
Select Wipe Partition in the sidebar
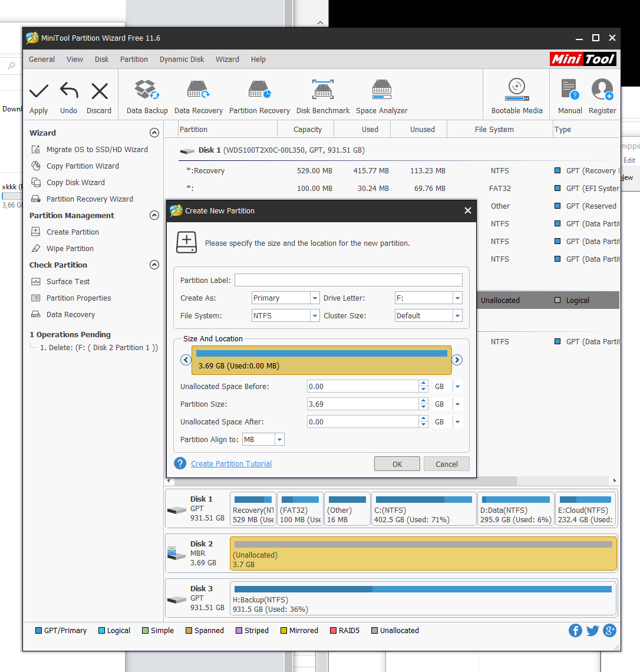coord(62,249)
